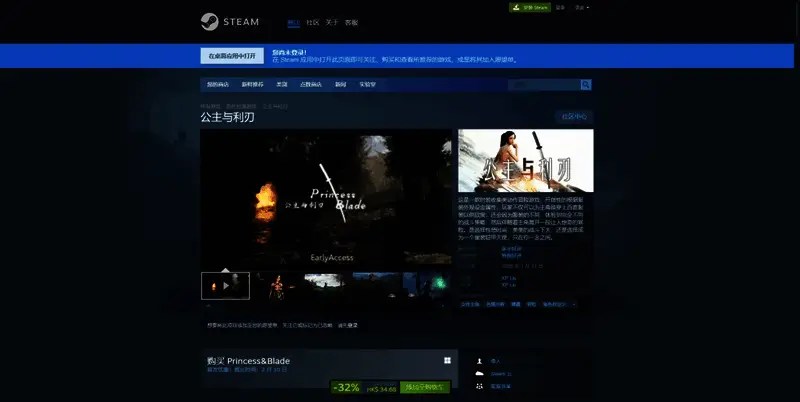Image resolution: width=800 pixels, height=402 pixels.
Task: Click the 在桌面应用中打开 button
Action: pyautogui.click(x=232, y=56)
